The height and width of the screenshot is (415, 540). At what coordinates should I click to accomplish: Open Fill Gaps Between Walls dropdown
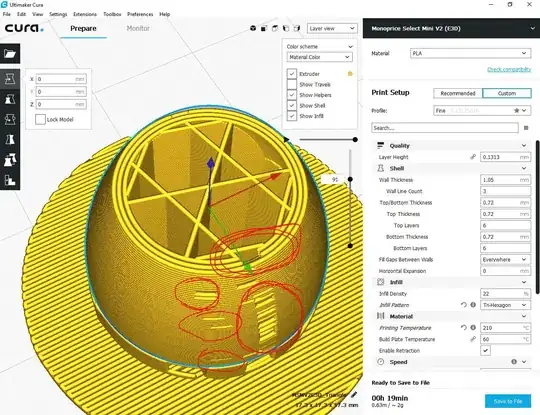coord(506,259)
